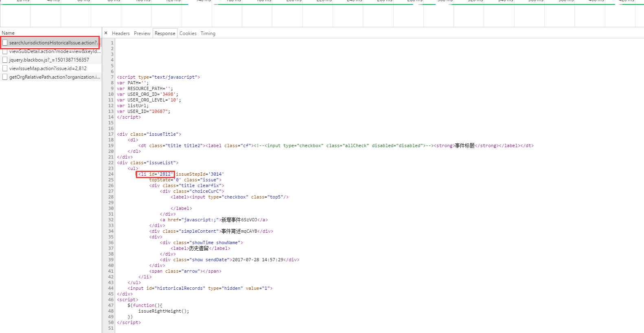Switch to the Timing tab
The width and height of the screenshot is (644, 333).
click(208, 33)
